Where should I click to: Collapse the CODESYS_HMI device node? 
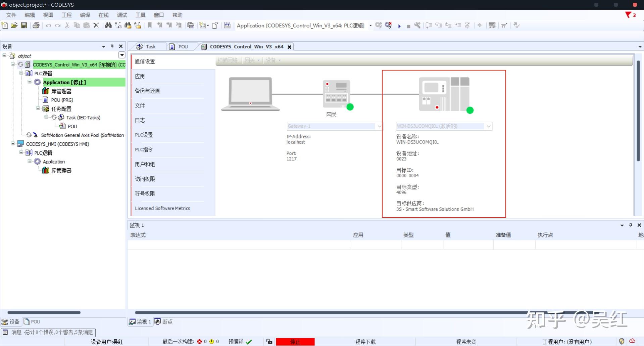coord(13,143)
